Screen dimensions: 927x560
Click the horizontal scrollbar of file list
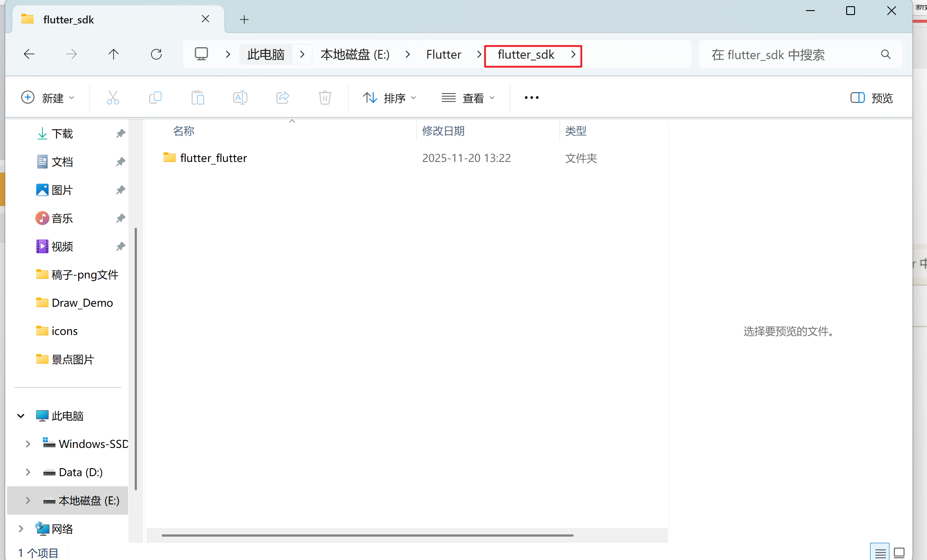[x=367, y=535]
